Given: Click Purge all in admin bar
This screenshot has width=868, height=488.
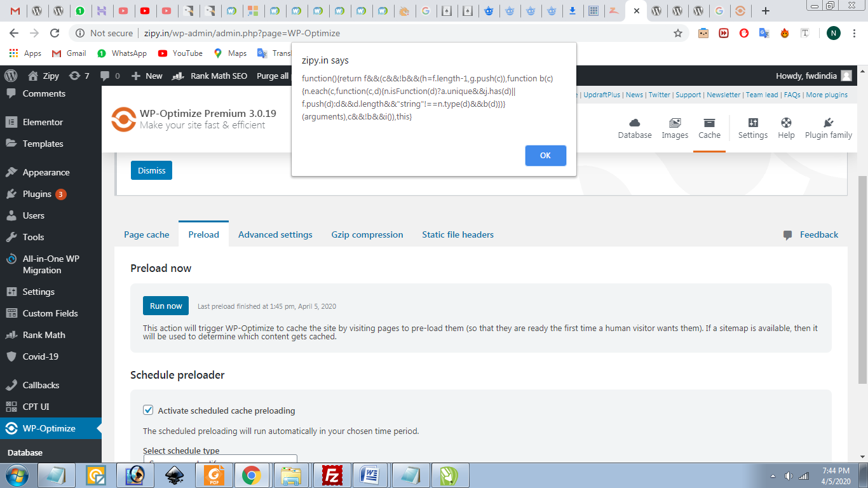Looking at the screenshot, I should point(273,76).
